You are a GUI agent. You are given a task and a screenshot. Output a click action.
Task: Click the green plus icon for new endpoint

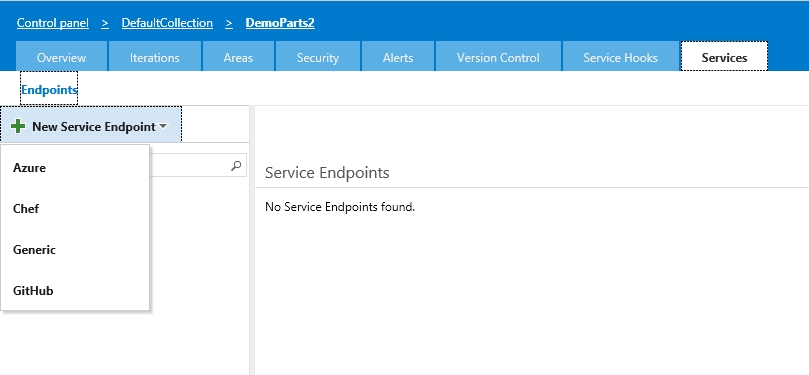18,126
